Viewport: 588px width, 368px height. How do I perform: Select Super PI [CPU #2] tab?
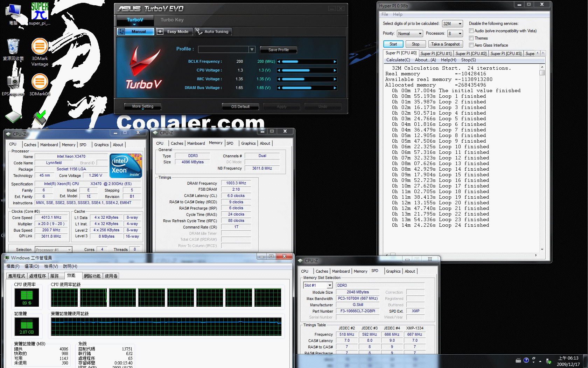coord(471,54)
